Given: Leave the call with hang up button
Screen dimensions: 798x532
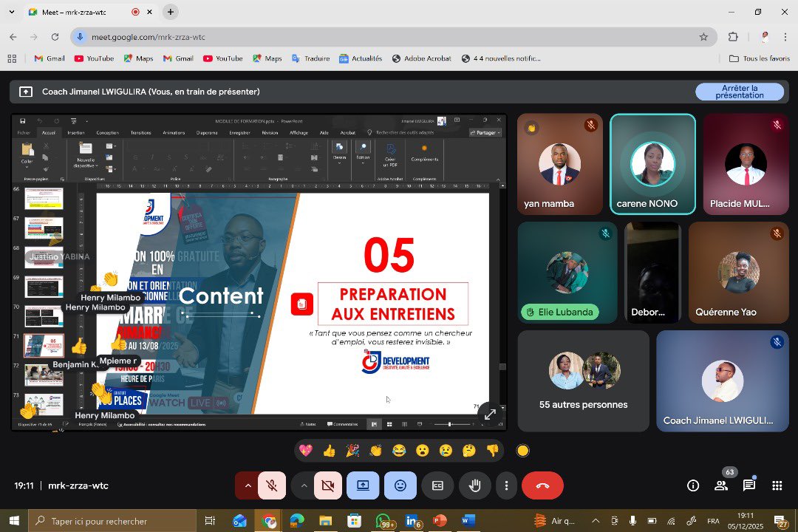Looking at the screenshot, I should [542, 485].
